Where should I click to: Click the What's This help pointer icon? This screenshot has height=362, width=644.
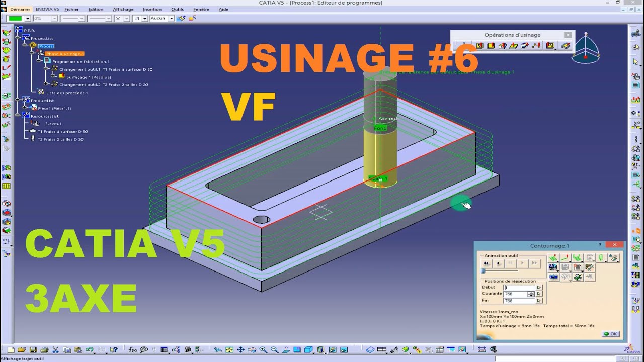[114, 350]
